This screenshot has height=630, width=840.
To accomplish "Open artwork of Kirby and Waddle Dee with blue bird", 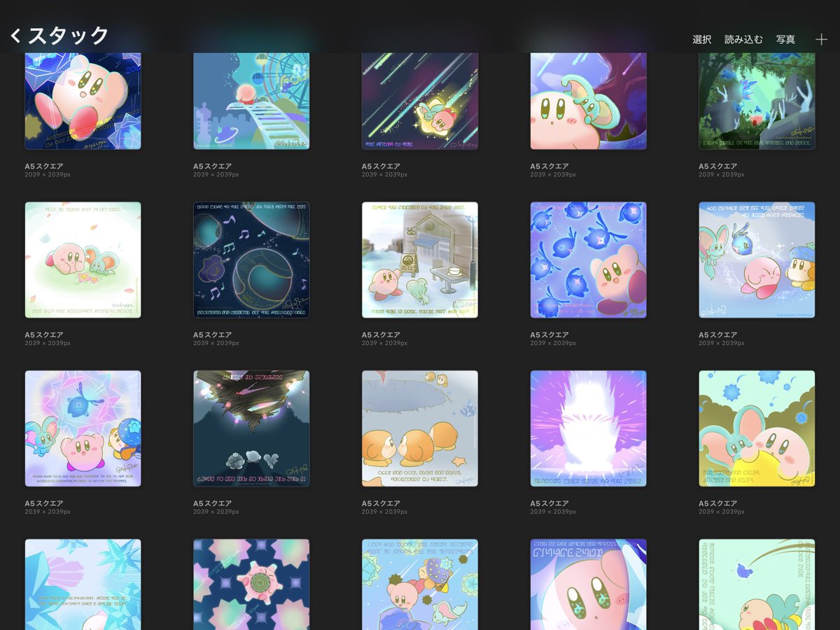I will [x=757, y=260].
